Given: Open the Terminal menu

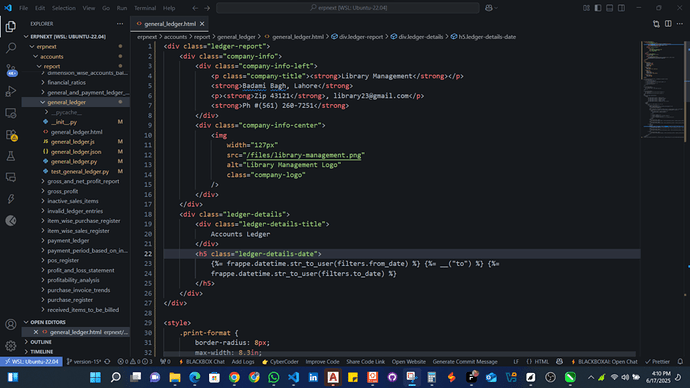Looking at the screenshot, I should point(145,8).
